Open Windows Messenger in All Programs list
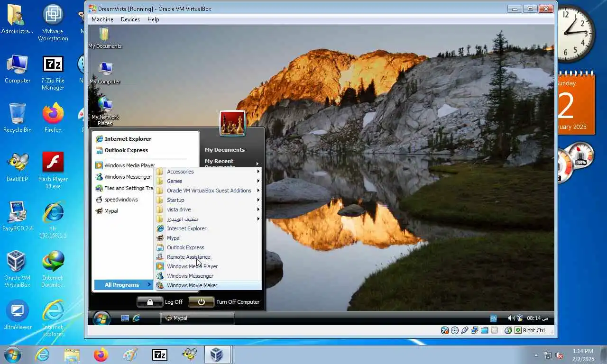This screenshot has height=364, width=607. coord(208,276)
